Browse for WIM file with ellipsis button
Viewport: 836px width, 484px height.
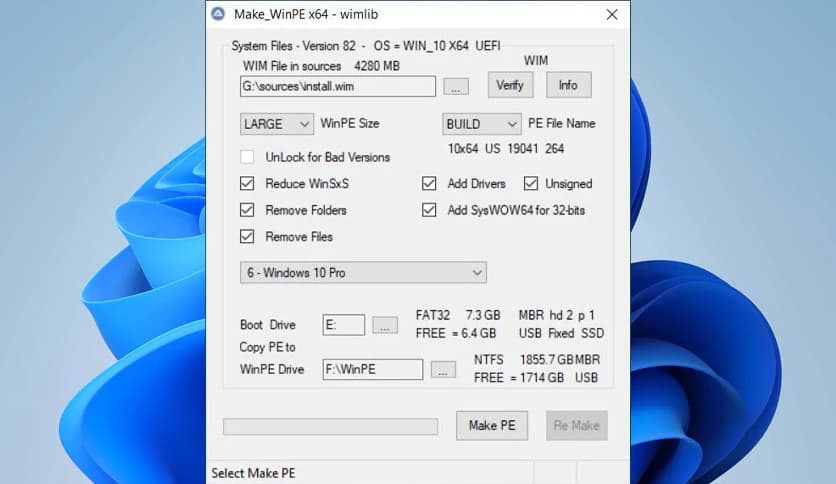[456, 86]
